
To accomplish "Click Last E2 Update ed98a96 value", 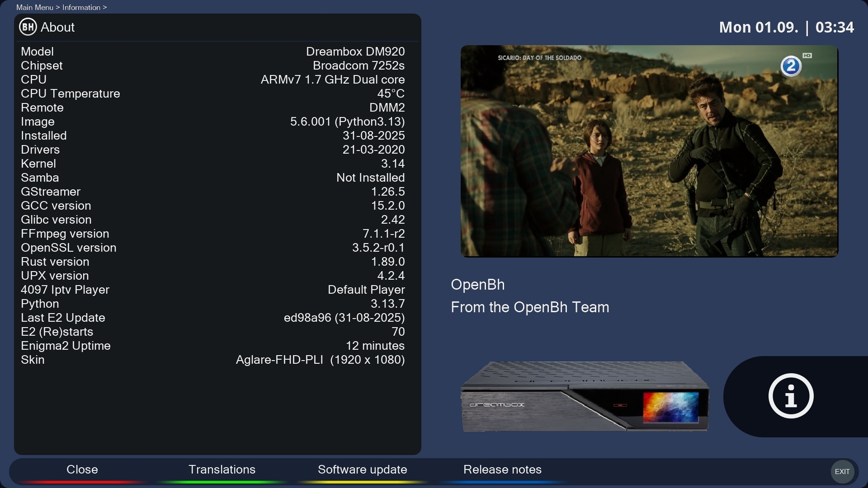I will click(x=344, y=318).
